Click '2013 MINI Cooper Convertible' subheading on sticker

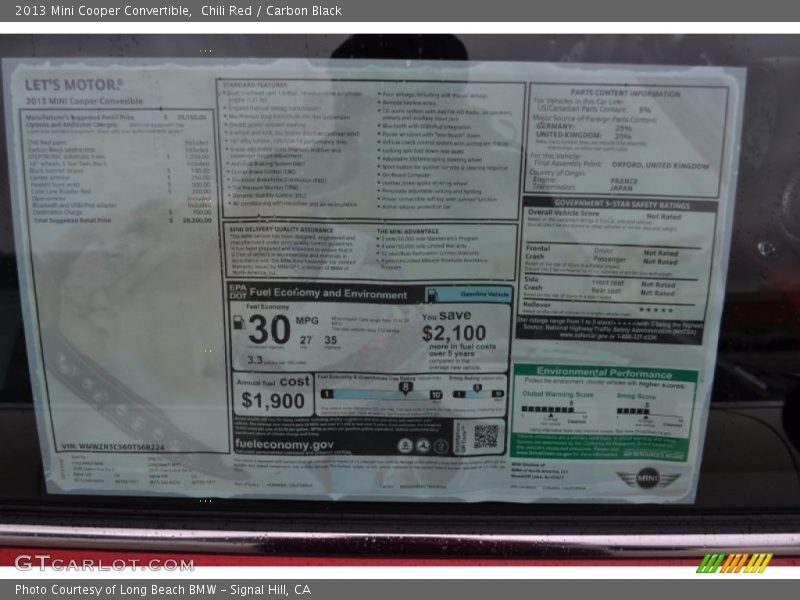click(x=84, y=101)
